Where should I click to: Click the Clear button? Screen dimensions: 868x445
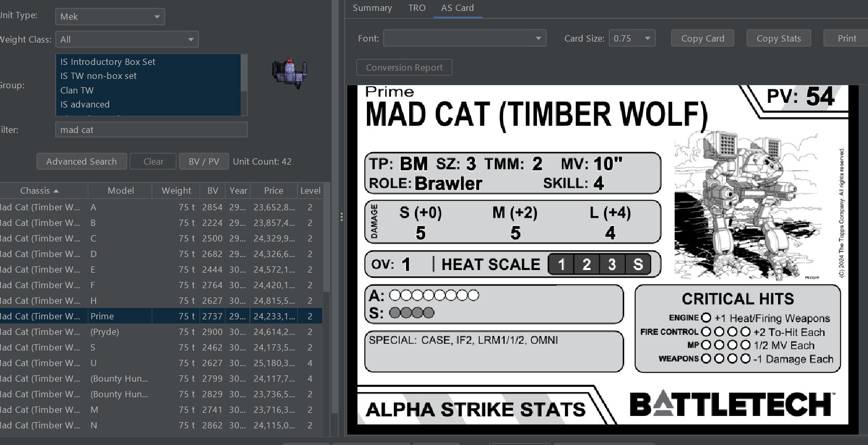point(153,161)
